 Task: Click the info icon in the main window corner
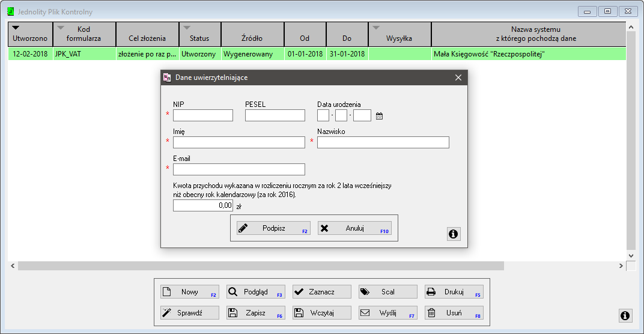[625, 315]
